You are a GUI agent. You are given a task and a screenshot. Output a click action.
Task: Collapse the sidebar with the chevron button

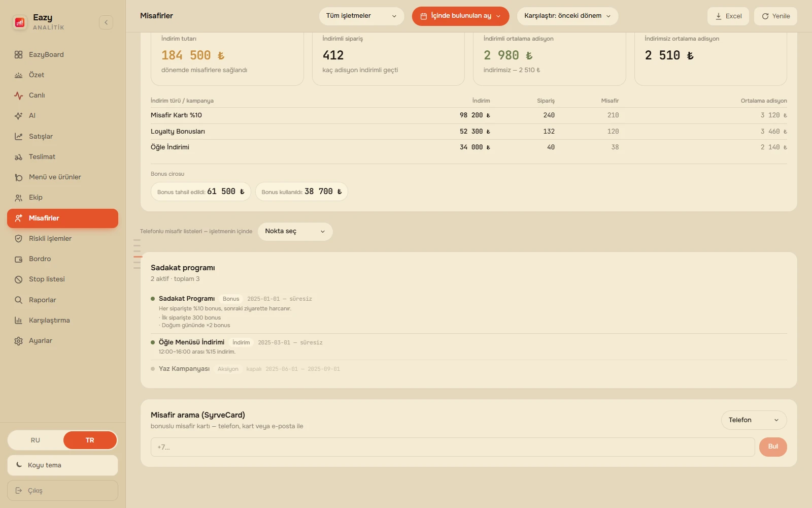coord(106,22)
